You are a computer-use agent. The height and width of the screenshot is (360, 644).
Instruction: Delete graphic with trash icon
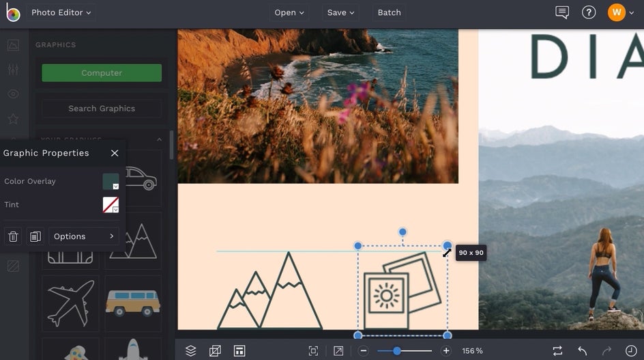[13, 236]
